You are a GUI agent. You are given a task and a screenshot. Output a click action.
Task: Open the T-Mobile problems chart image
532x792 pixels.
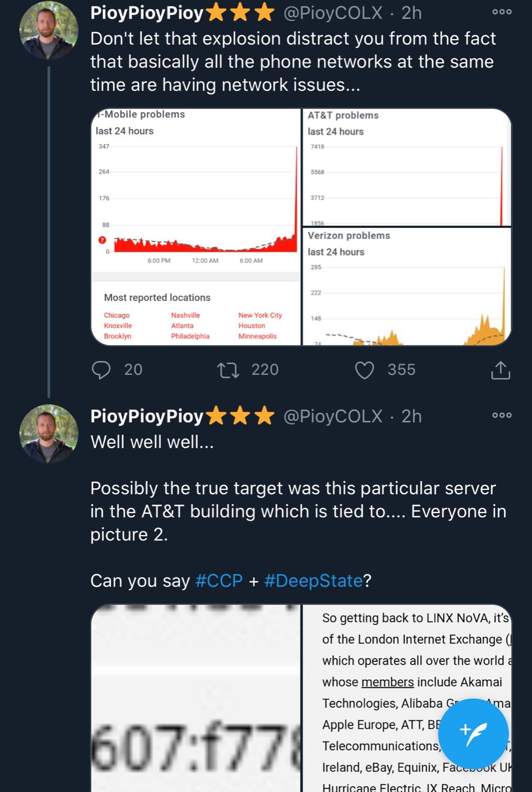[196, 227]
